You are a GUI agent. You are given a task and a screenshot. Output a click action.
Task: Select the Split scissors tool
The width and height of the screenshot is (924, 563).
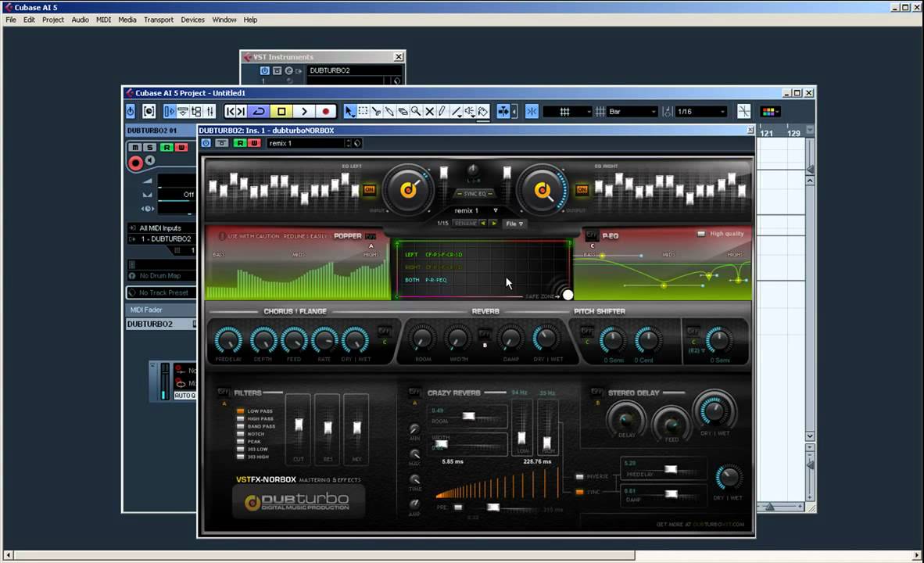tap(376, 111)
